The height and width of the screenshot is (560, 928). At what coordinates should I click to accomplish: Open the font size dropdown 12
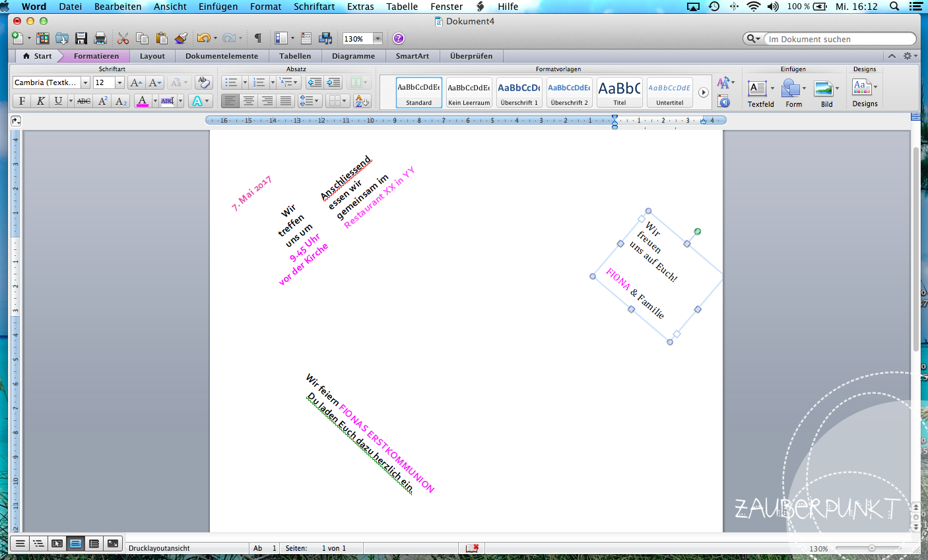(x=119, y=82)
